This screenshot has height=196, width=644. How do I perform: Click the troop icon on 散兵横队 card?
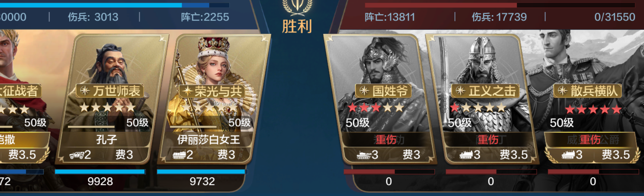click(x=568, y=155)
